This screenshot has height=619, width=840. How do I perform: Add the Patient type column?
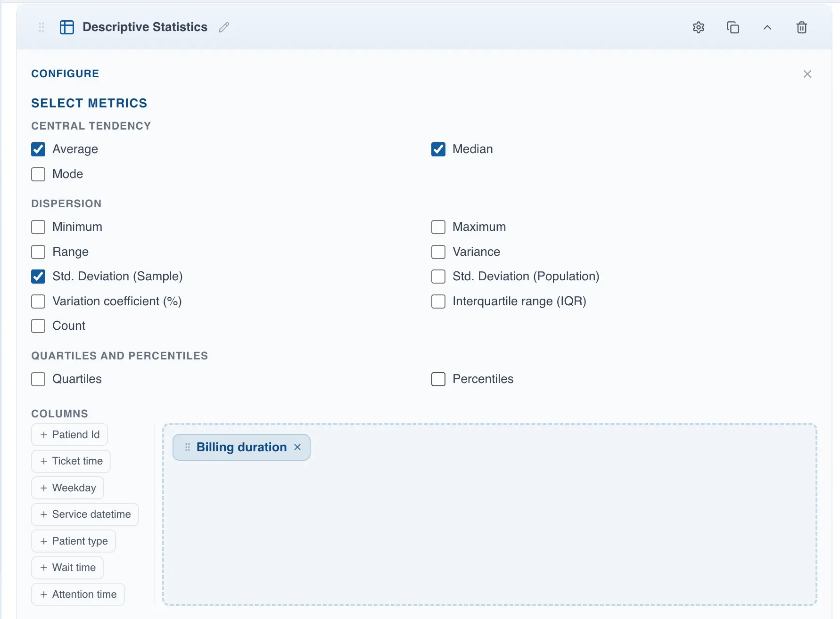73,541
